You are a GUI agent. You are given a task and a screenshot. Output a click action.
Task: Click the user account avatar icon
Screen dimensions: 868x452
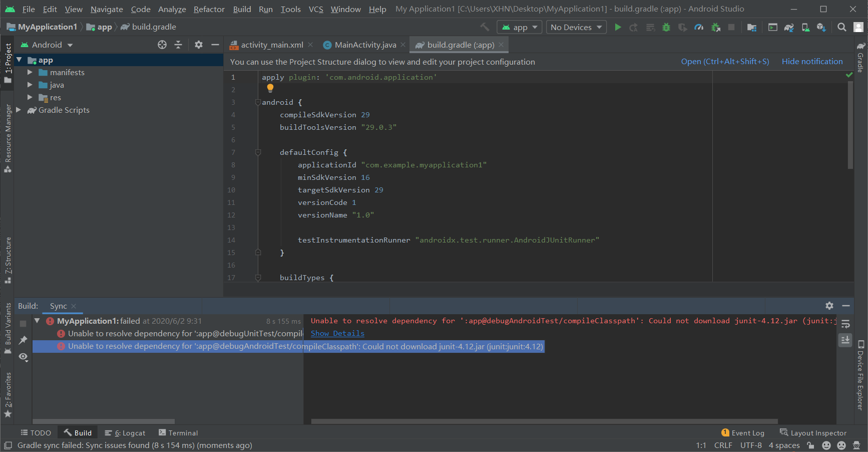coord(858,27)
